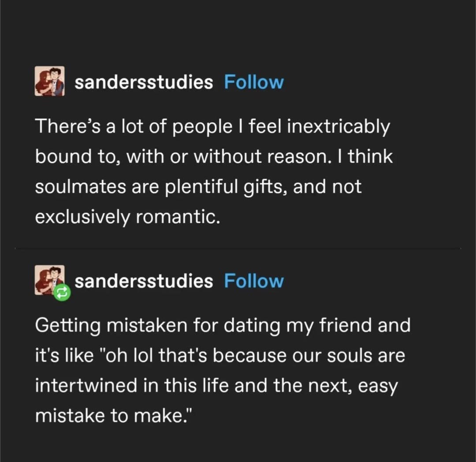Click the line starting "There's a lot of people"
This screenshot has width=476, height=462.
(212, 127)
